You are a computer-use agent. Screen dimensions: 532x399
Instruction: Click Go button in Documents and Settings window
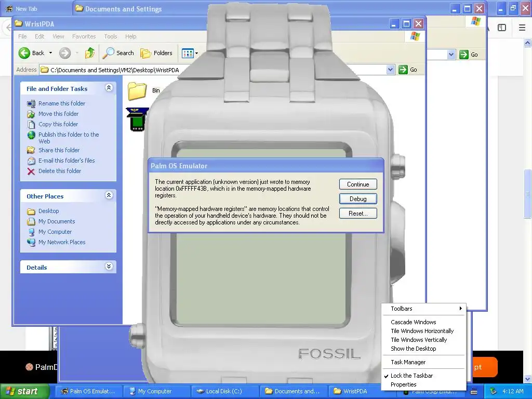pyautogui.click(x=469, y=55)
